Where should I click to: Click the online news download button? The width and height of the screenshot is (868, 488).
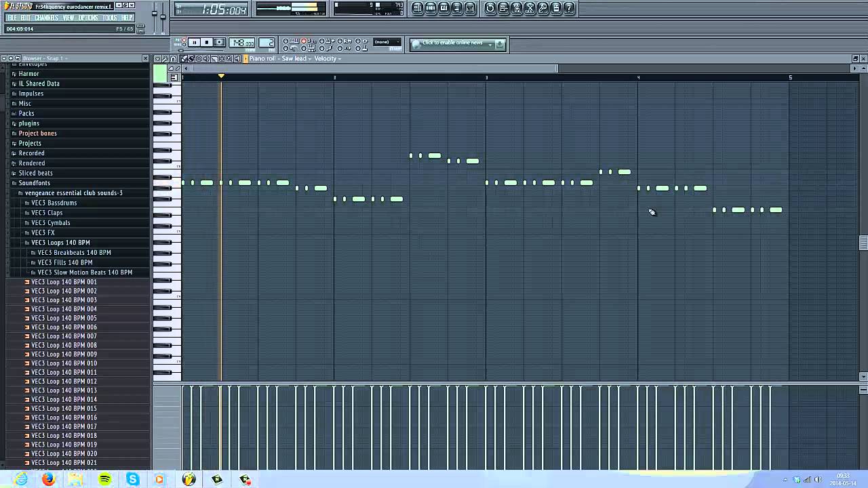click(x=500, y=44)
